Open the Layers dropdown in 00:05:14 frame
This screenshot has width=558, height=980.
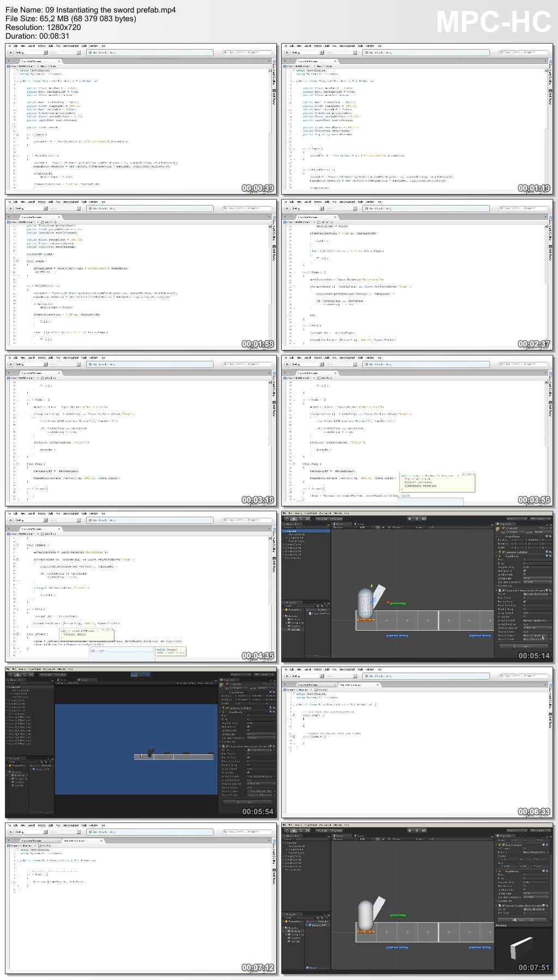tap(517, 519)
